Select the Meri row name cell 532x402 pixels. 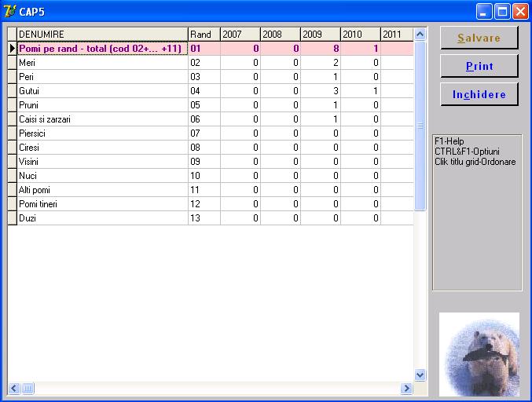102,63
